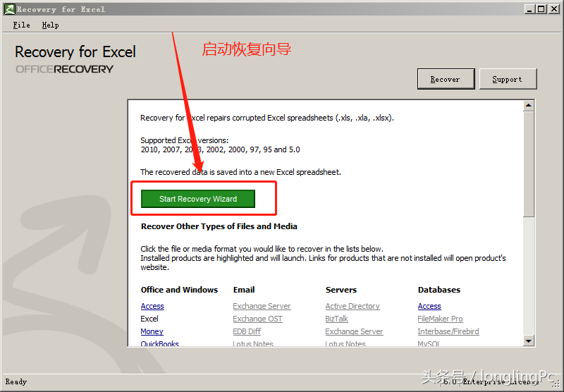Click the Servers column heading

[x=341, y=290]
